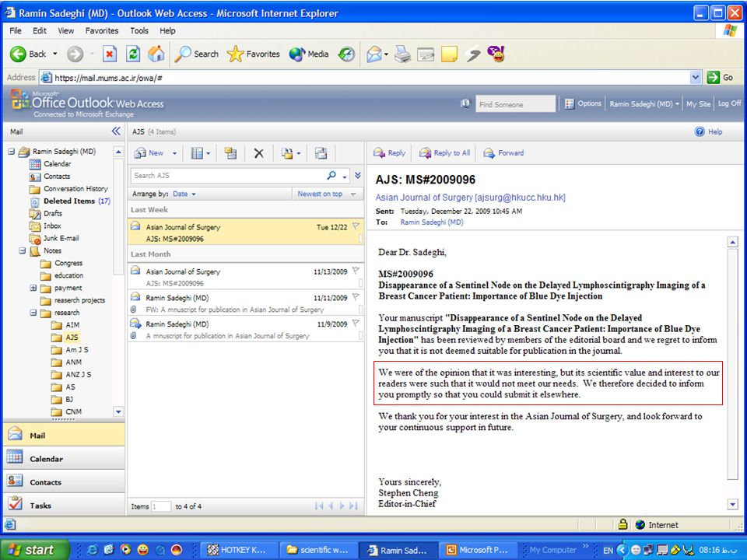Screen dimensions: 747x560
Task: Click the Print icon in browser toolbar
Action: [x=402, y=54]
